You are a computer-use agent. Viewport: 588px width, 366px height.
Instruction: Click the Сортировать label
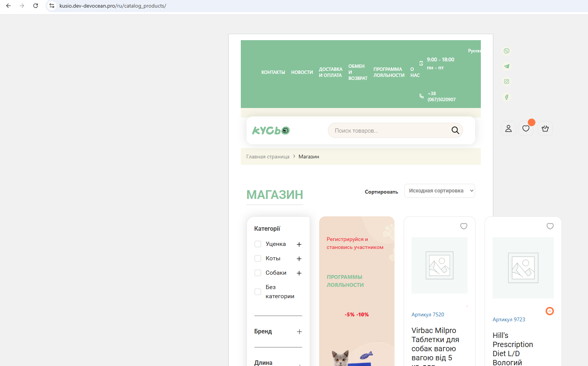click(381, 192)
